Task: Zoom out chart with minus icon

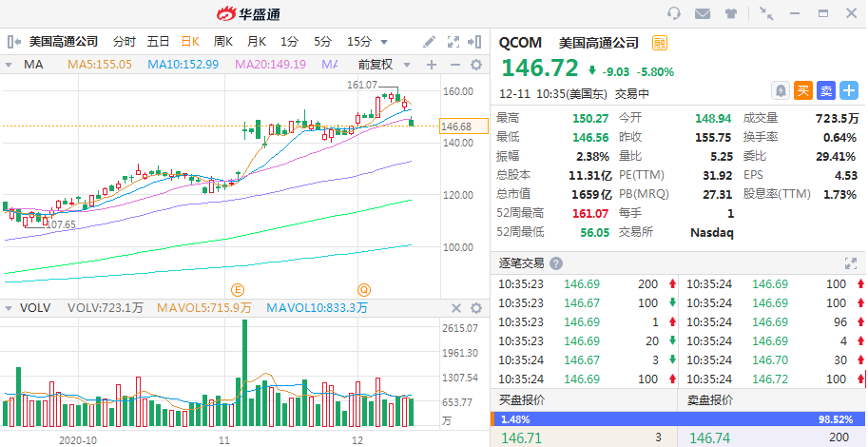Action: (x=455, y=65)
